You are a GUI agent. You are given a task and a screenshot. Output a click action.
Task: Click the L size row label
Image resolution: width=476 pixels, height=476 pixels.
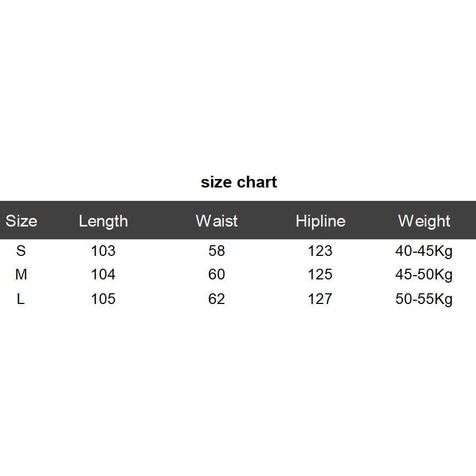coord(21,299)
